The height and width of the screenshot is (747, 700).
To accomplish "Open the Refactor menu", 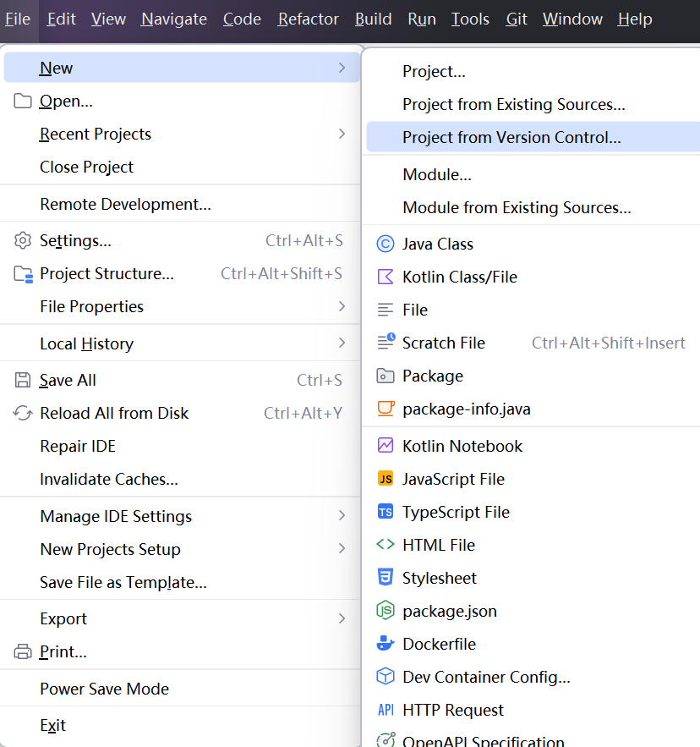I will pyautogui.click(x=308, y=19).
